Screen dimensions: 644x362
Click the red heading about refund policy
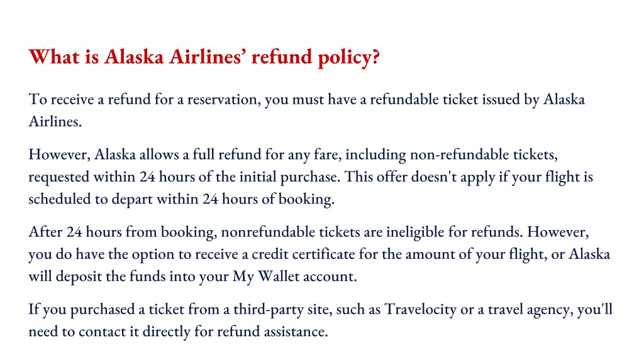coord(204,57)
